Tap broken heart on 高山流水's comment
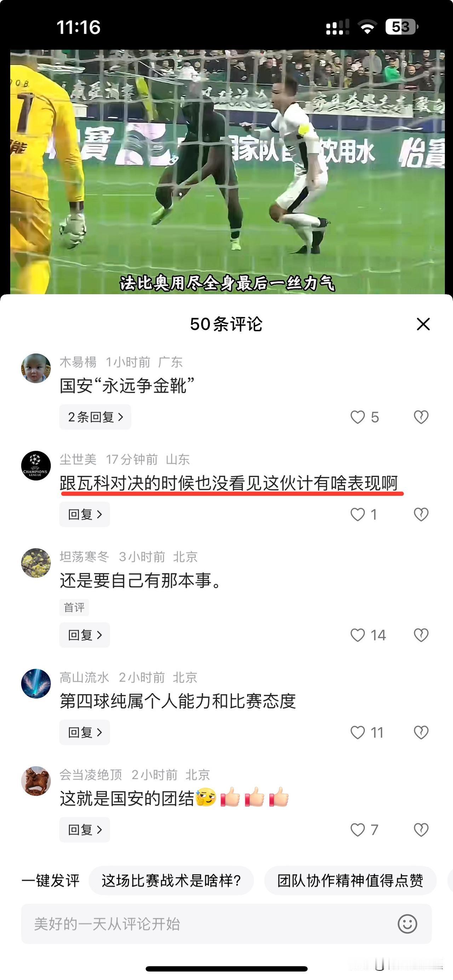The width and height of the screenshot is (453, 980). coord(421,732)
